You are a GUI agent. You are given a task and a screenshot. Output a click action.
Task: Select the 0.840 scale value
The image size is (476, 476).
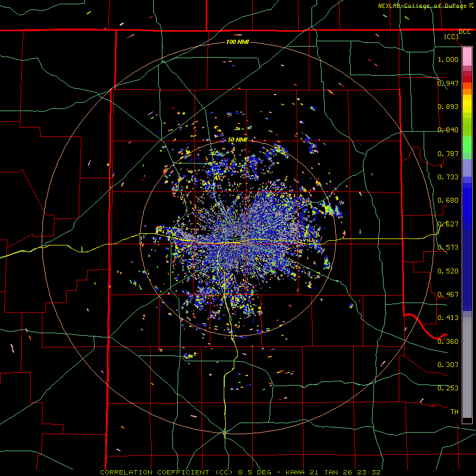click(x=448, y=130)
